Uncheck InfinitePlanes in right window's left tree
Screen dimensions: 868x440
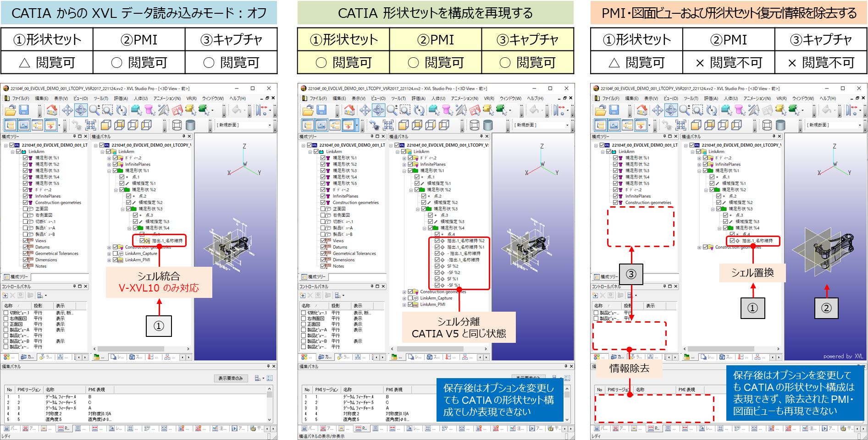tap(616, 196)
